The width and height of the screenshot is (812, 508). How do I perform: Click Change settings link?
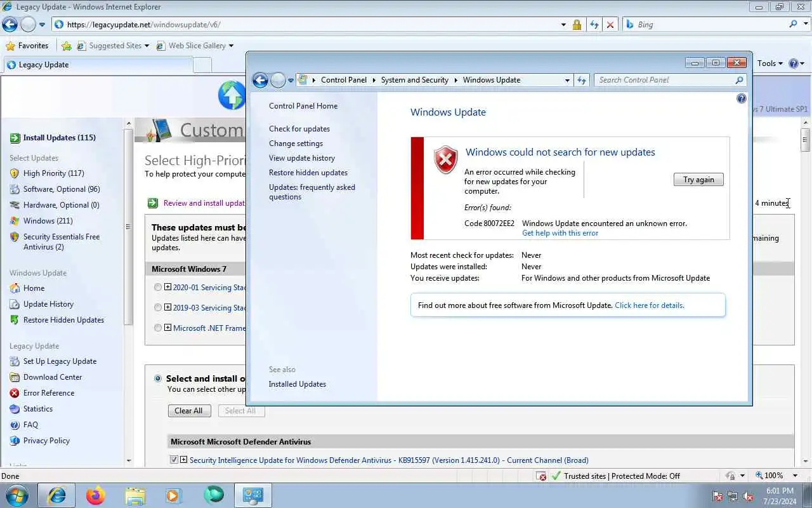tap(296, 144)
